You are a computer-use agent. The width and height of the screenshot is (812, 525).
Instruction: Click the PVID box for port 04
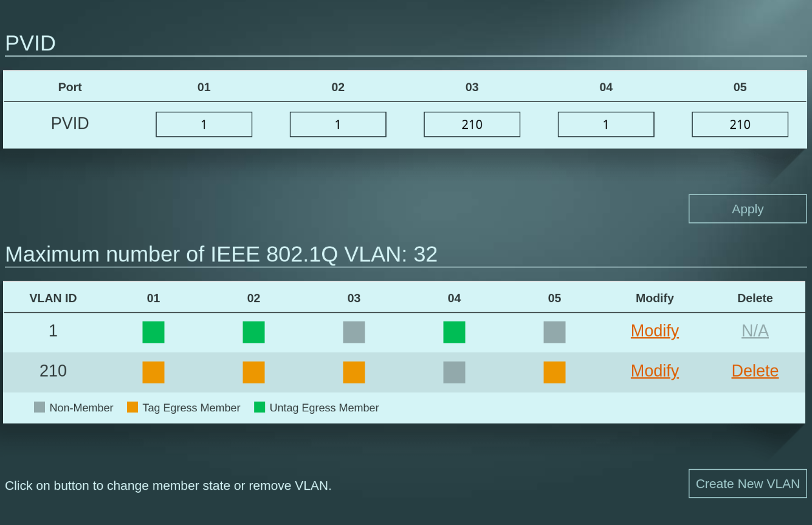606,125
